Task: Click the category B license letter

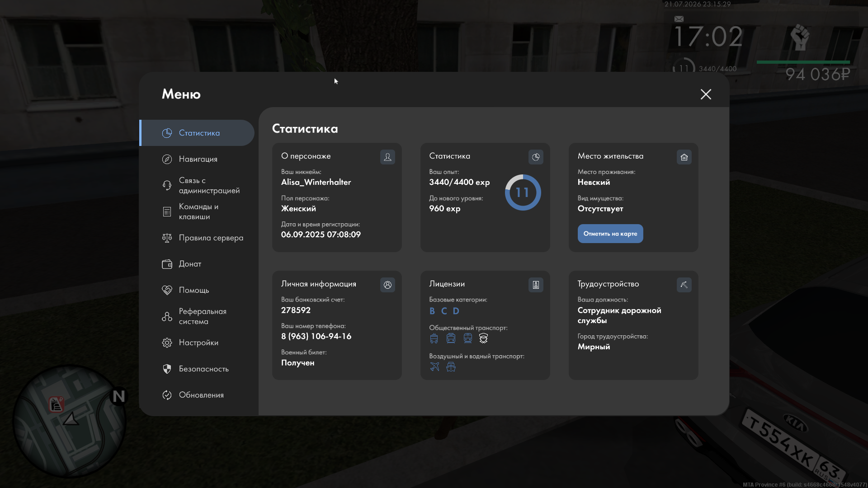Action: [432, 311]
